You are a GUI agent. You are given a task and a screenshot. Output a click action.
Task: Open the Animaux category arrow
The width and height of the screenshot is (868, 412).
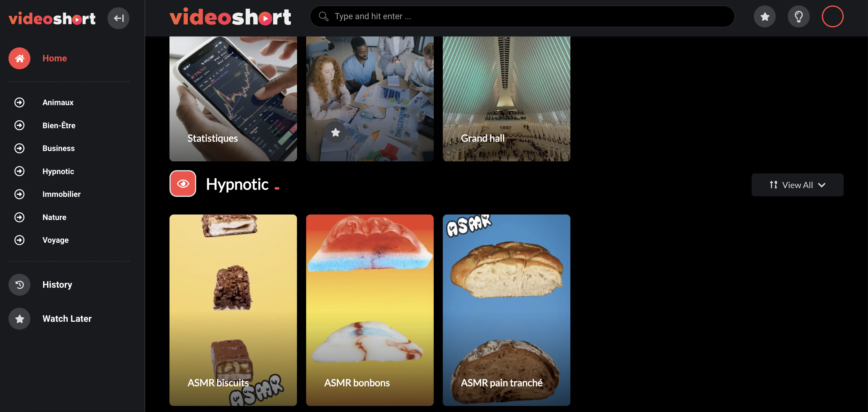tap(19, 102)
